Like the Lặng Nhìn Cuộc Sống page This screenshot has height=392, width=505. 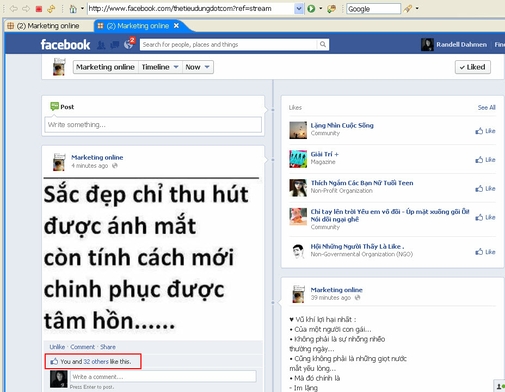pyautogui.click(x=485, y=131)
